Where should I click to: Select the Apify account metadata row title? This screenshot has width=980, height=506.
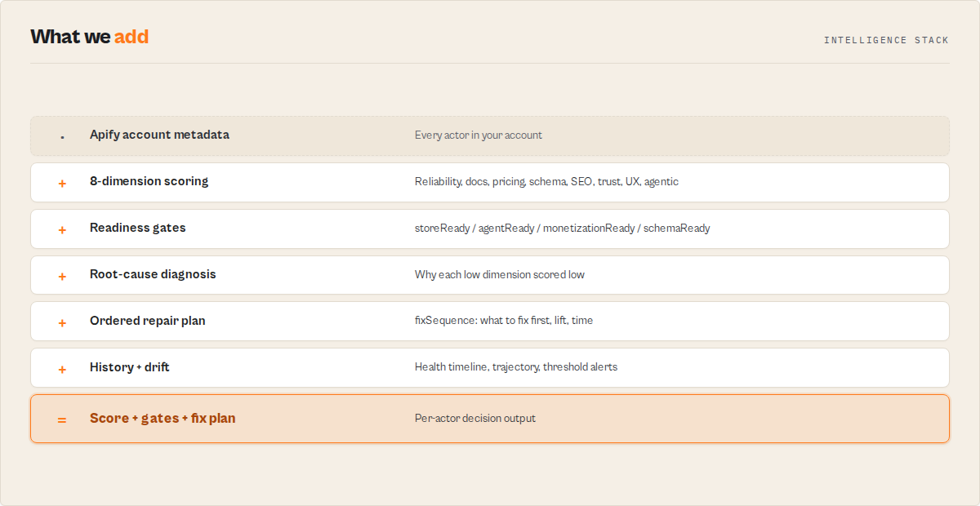click(x=159, y=135)
